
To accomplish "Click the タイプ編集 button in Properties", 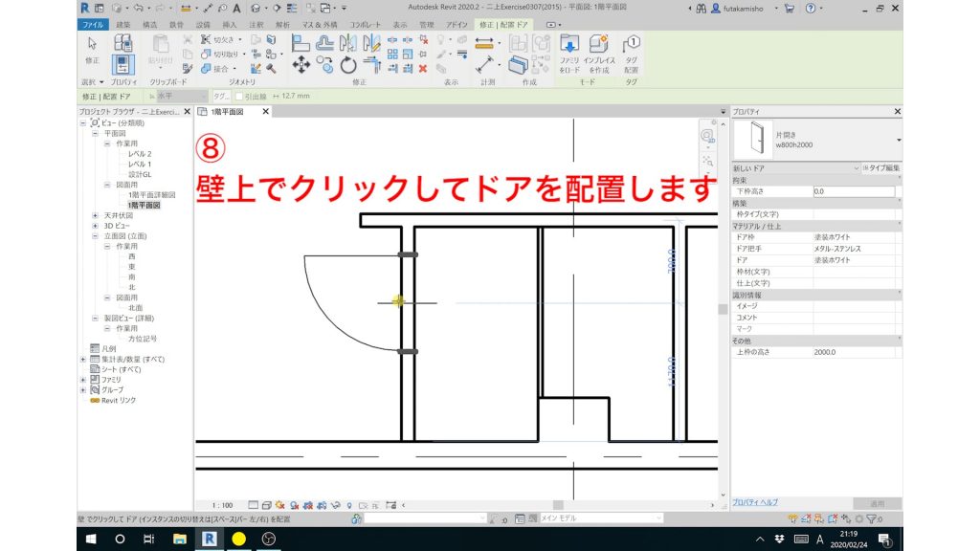I will click(883, 167).
